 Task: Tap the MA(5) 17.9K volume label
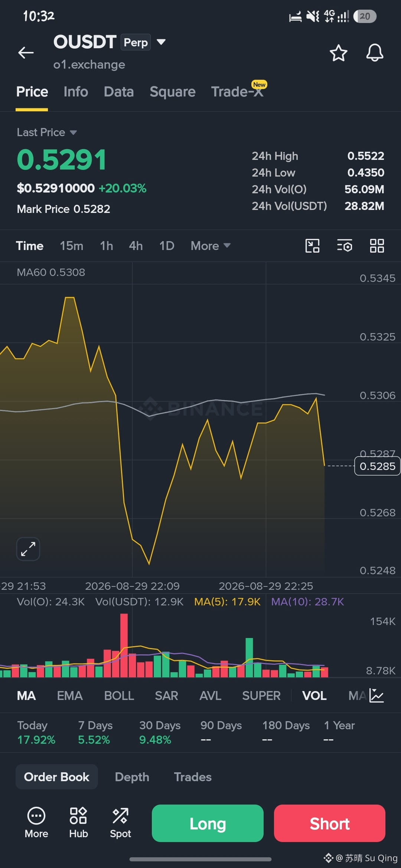227,601
